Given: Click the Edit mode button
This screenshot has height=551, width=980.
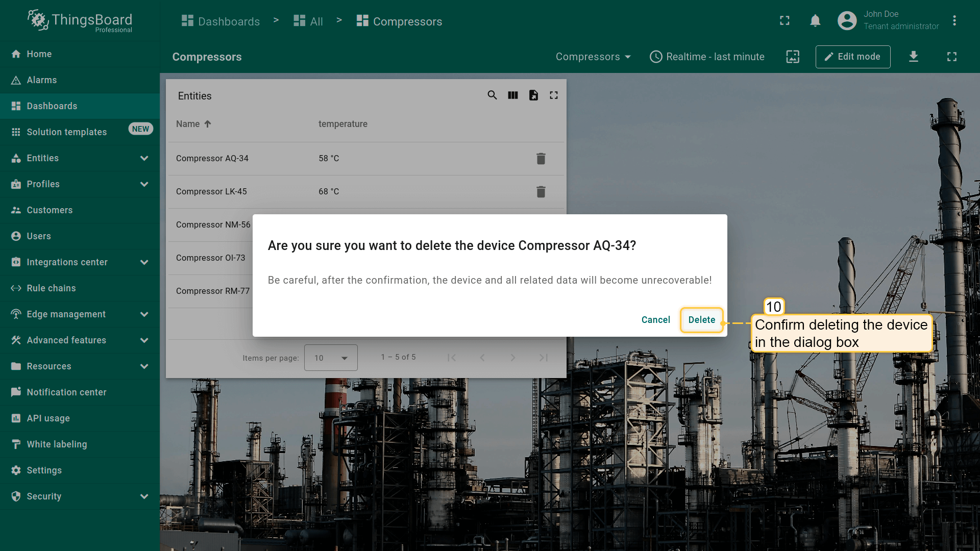Looking at the screenshot, I should pos(852,57).
